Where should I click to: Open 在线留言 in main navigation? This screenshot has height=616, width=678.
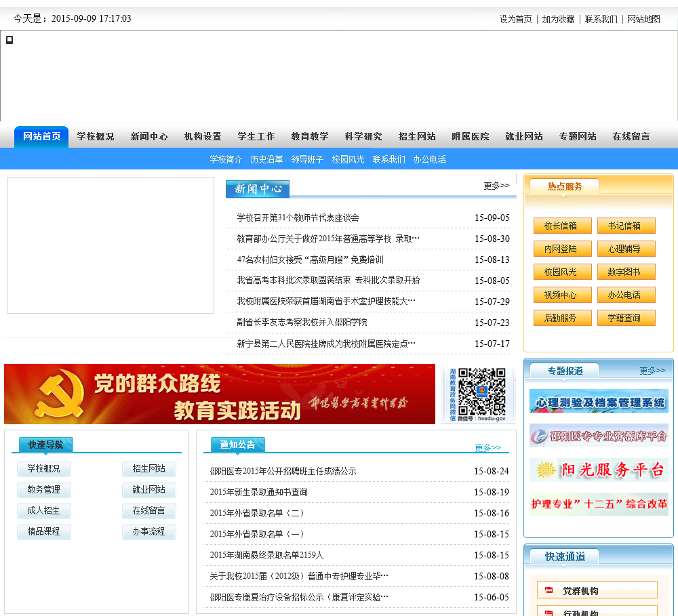[x=631, y=137]
